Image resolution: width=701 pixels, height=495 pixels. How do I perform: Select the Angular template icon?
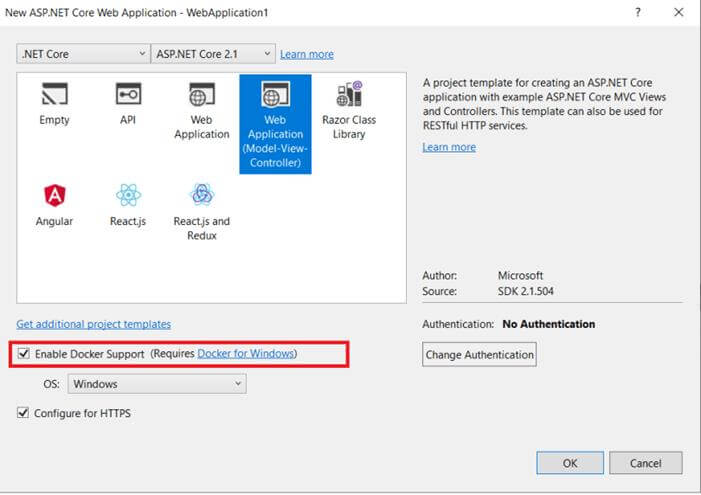(55, 195)
